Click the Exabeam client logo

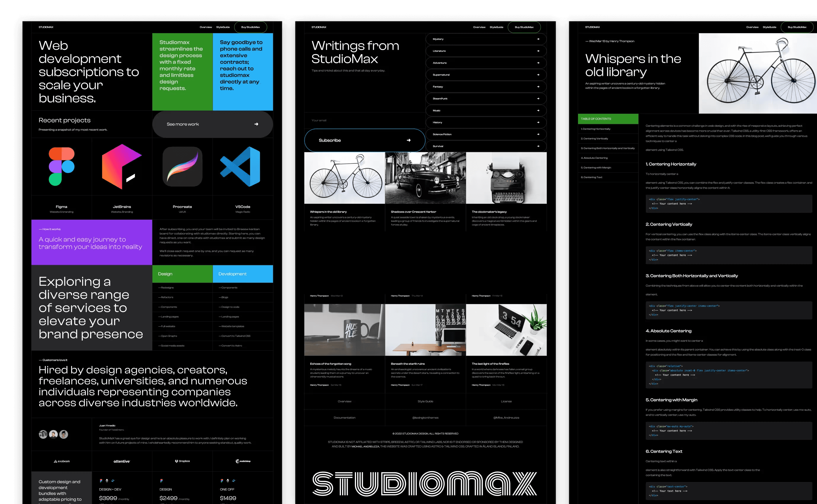click(62, 461)
